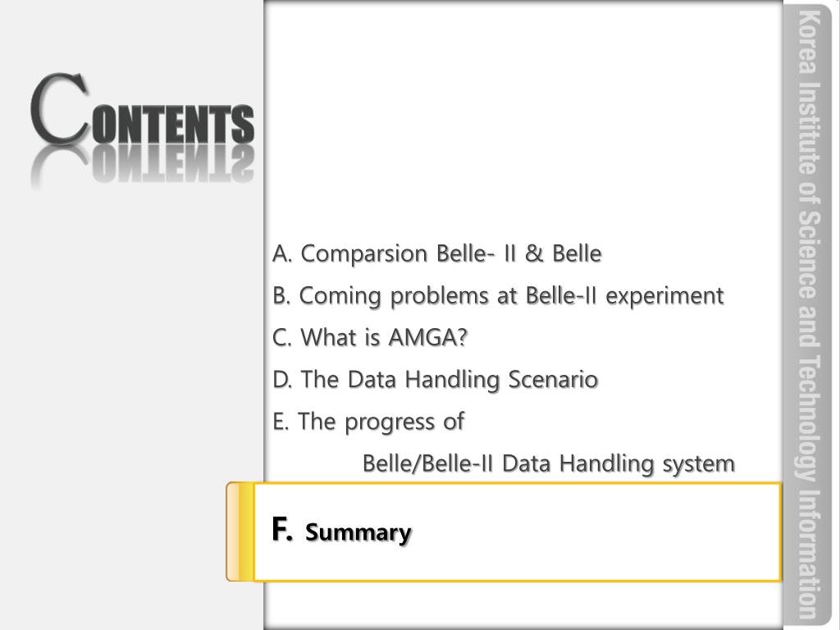The width and height of the screenshot is (840, 630).
Task: Click the yellow tab on the highlight box
Action: pos(240,532)
